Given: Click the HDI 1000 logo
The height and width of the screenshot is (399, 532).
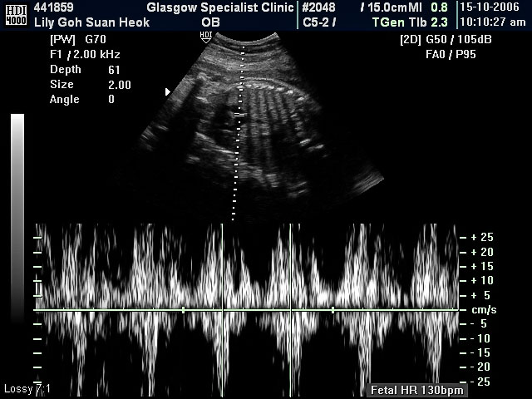Looking at the screenshot, I should pos(14,14).
